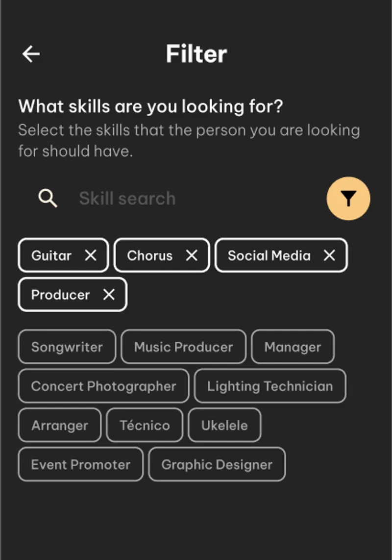
Task: Remove the Guitar skill chip
Action: [x=91, y=255]
